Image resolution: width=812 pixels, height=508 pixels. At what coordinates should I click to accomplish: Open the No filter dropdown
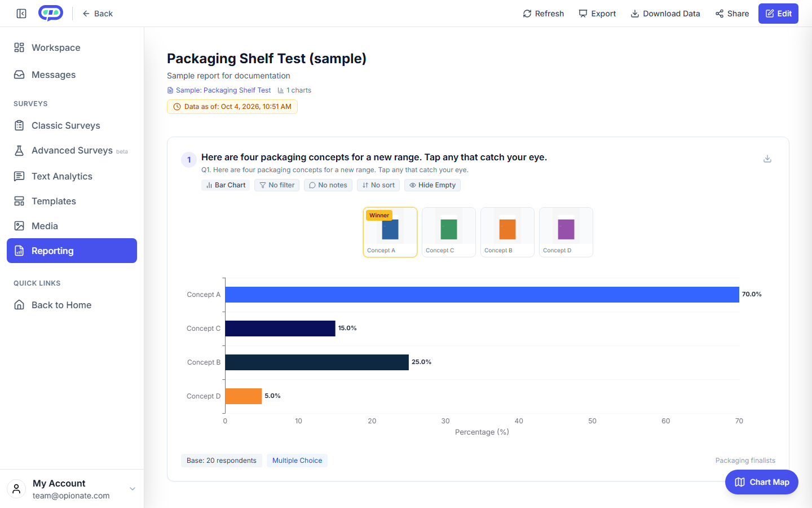pyautogui.click(x=277, y=185)
